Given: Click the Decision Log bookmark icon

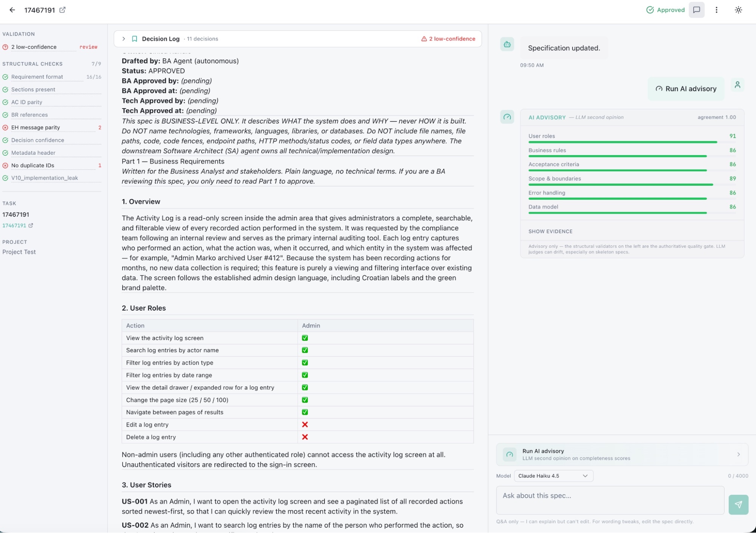Looking at the screenshot, I should 134,39.
